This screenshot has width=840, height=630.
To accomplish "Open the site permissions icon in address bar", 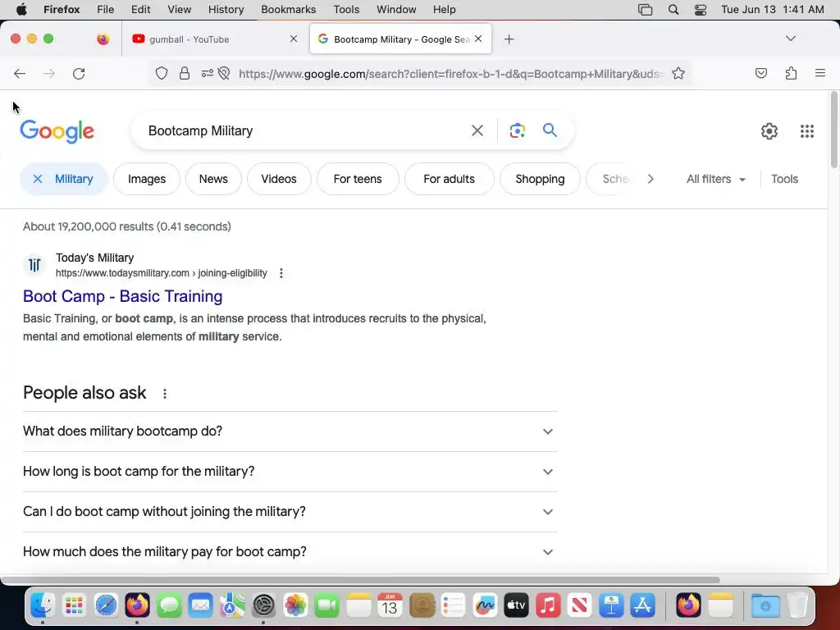I will (208, 73).
